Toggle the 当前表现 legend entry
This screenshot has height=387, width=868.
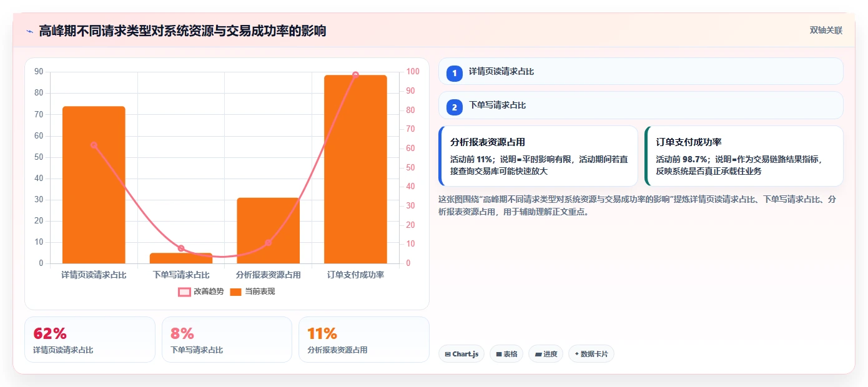coord(252,291)
